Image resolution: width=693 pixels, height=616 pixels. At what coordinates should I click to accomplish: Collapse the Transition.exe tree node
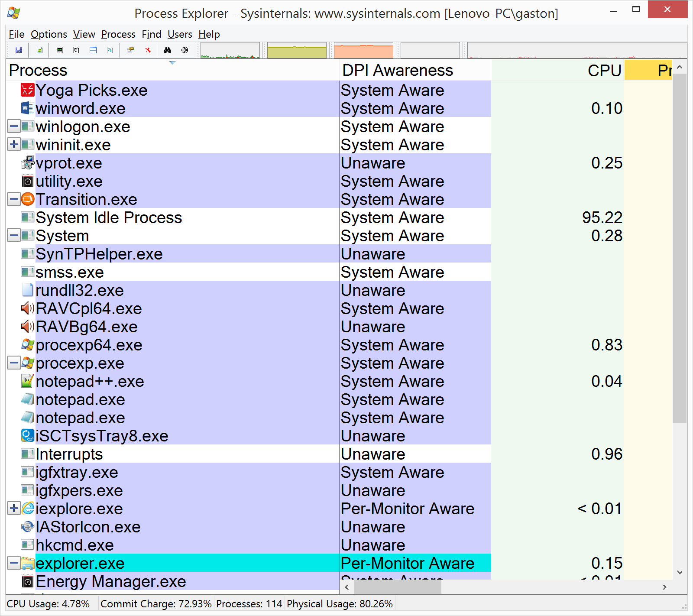(x=14, y=200)
